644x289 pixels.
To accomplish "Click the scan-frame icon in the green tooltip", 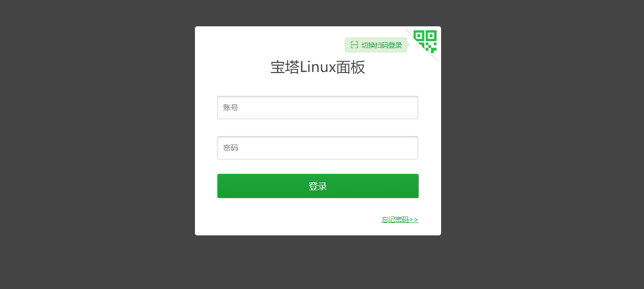I will pyautogui.click(x=354, y=45).
